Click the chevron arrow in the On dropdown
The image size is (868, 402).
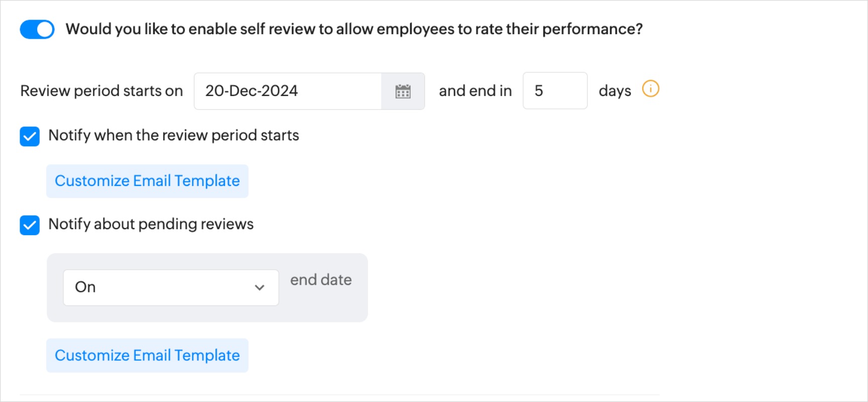[x=259, y=287]
